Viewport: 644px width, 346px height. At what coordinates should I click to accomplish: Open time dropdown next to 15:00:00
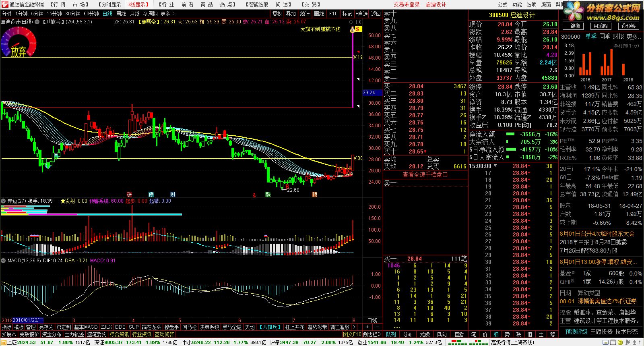[x=495, y=166]
